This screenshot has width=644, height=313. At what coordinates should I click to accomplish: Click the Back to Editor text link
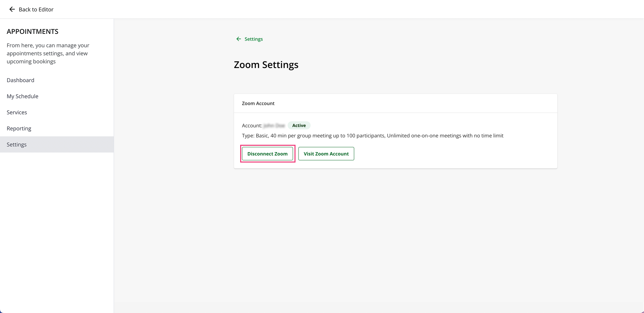[36, 9]
